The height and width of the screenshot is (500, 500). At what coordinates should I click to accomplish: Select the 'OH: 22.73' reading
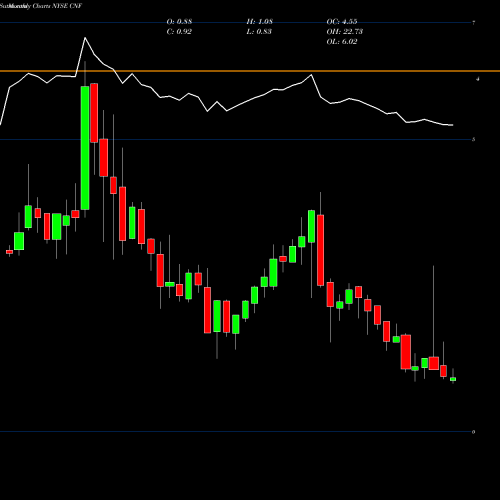tap(345, 32)
